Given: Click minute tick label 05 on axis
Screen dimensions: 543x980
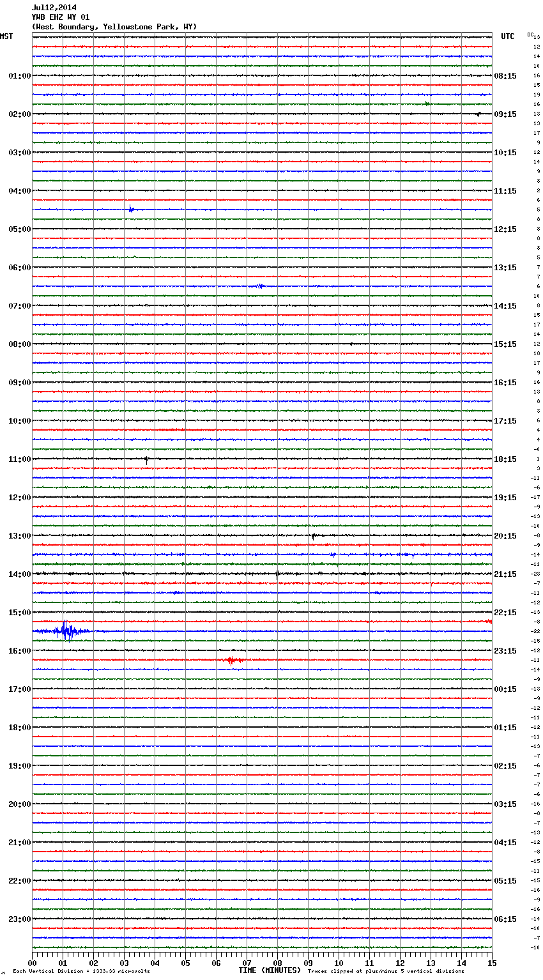Looking at the screenshot, I should click(185, 963).
